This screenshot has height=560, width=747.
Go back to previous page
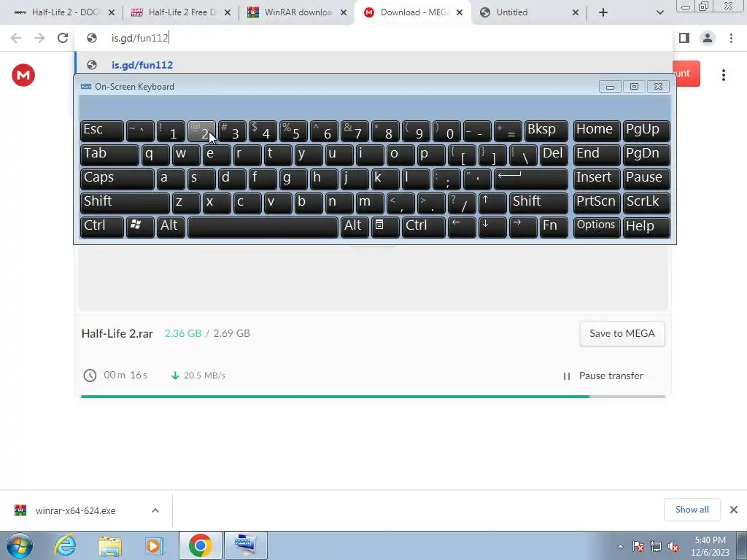tap(16, 38)
